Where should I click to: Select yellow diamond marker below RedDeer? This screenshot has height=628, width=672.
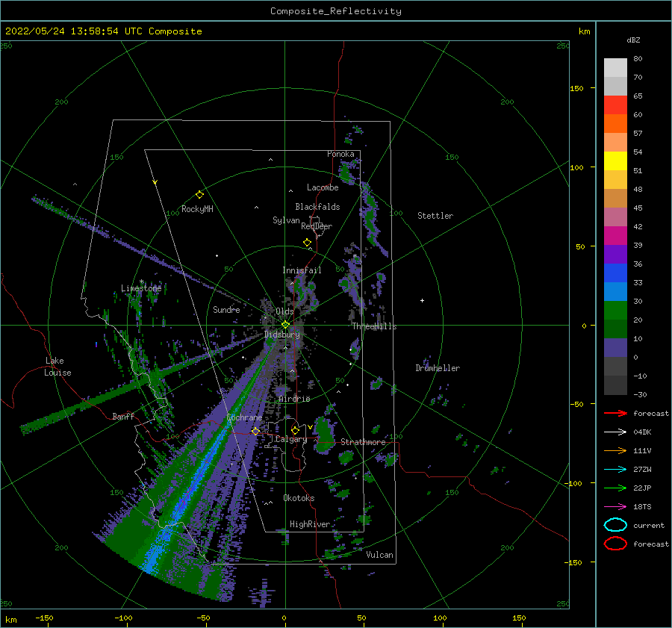pos(307,243)
